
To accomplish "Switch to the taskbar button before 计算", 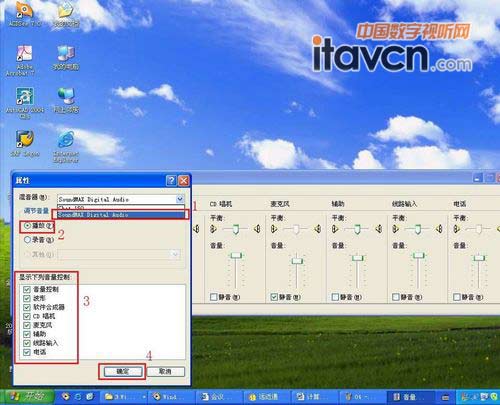I will [x=268, y=397].
